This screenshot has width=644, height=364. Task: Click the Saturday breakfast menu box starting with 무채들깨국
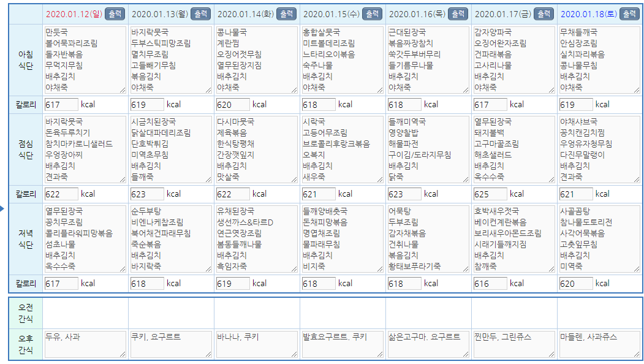pos(600,60)
